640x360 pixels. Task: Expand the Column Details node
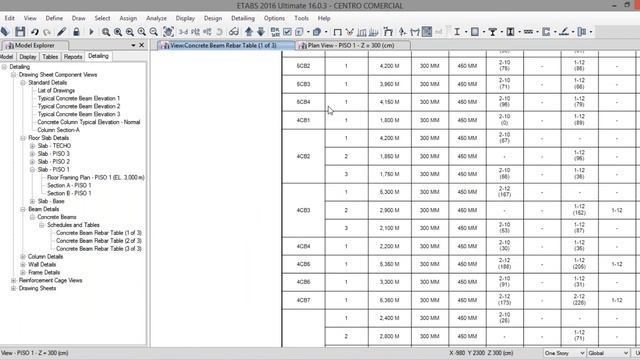coord(23,257)
